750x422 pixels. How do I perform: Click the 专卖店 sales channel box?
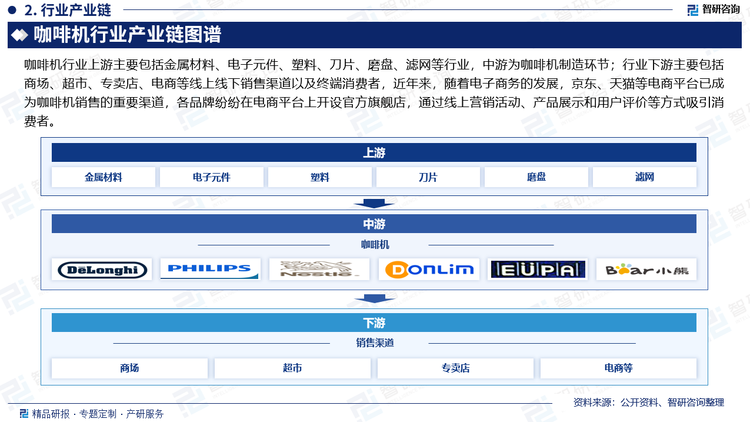click(455, 368)
